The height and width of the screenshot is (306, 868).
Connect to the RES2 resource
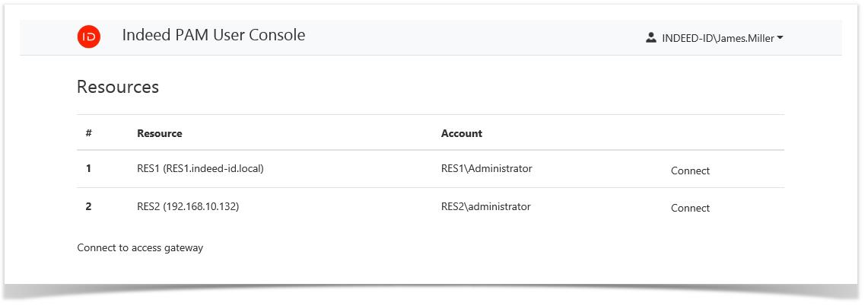point(690,208)
